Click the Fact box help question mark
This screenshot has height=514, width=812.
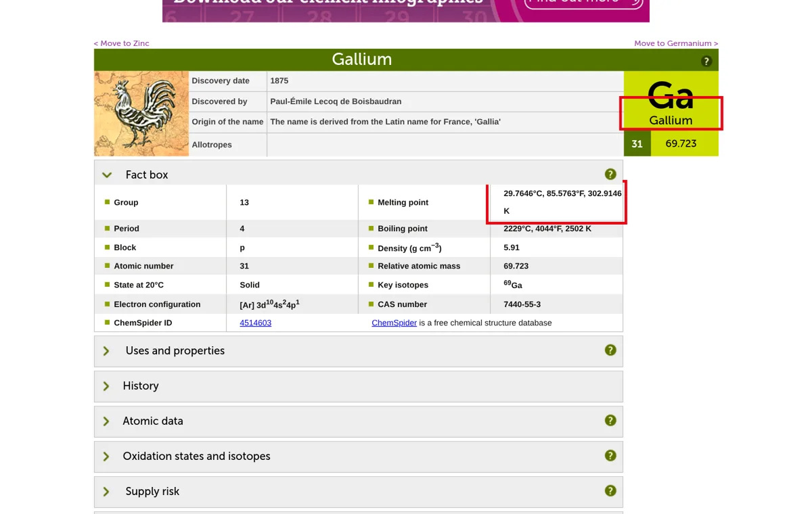[x=610, y=174]
